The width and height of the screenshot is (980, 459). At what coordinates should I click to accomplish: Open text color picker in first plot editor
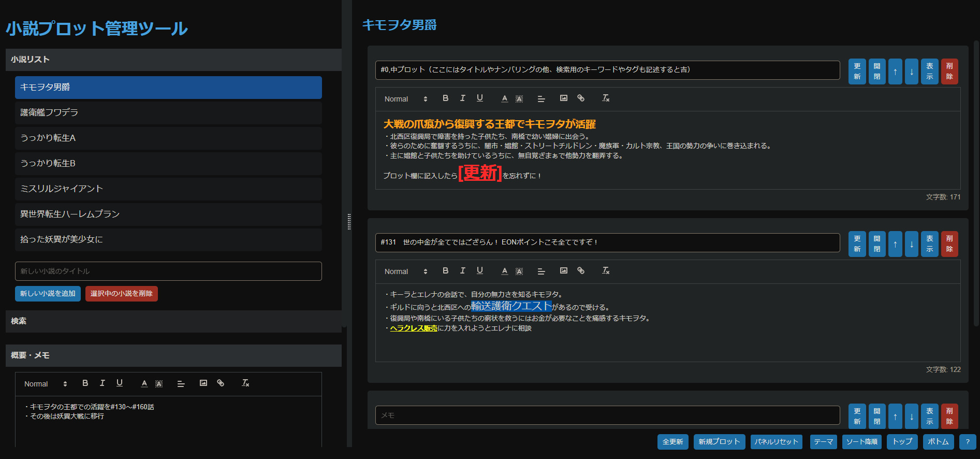click(x=504, y=98)
